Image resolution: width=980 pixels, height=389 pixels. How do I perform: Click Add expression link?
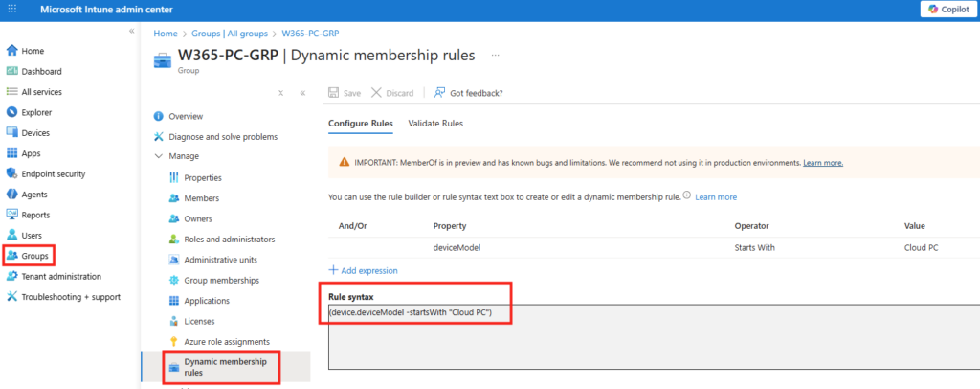click(364, 270)
